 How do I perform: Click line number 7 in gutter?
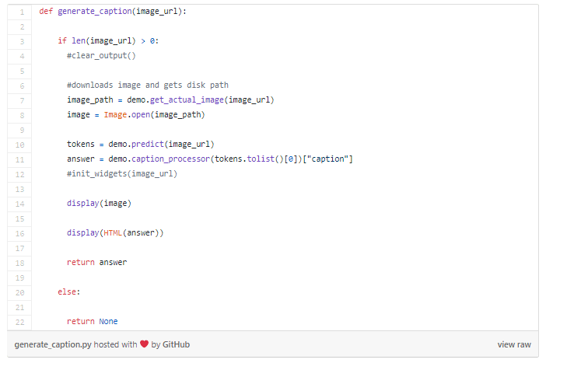(x=22, y=101)
